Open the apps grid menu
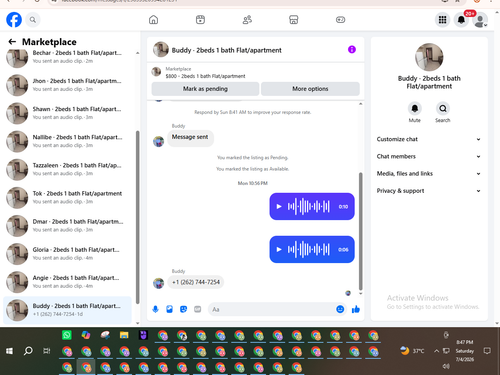 442,20
